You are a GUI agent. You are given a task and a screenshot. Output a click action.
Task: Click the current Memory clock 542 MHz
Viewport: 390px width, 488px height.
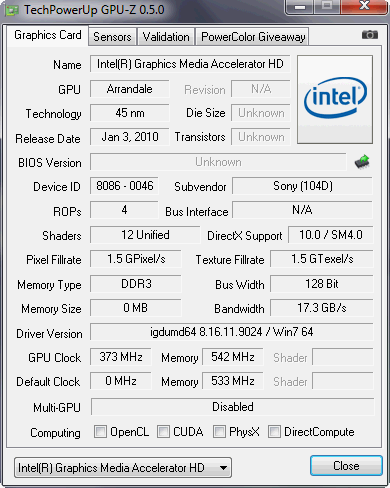tap(233, 357)
